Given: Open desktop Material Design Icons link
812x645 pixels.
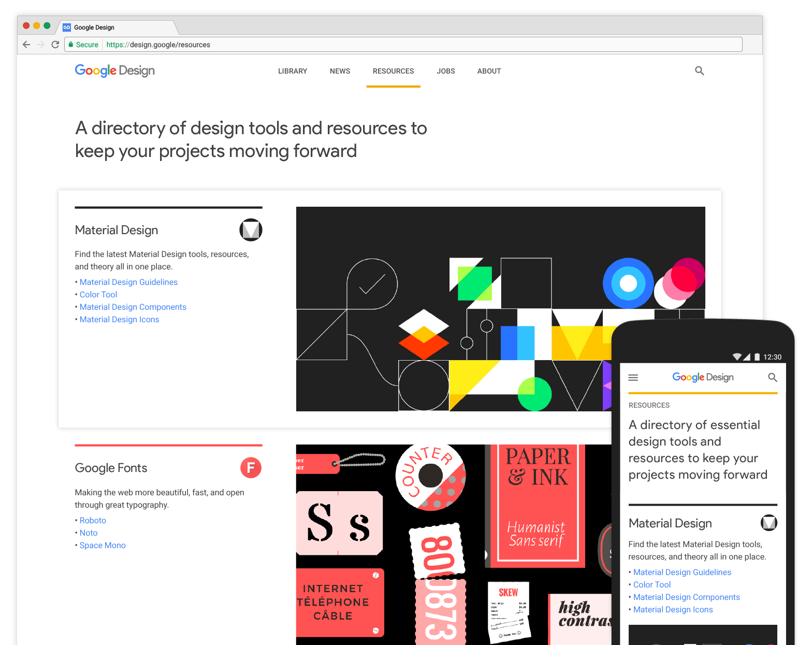Looking at the screenshot, I should 120,320.
